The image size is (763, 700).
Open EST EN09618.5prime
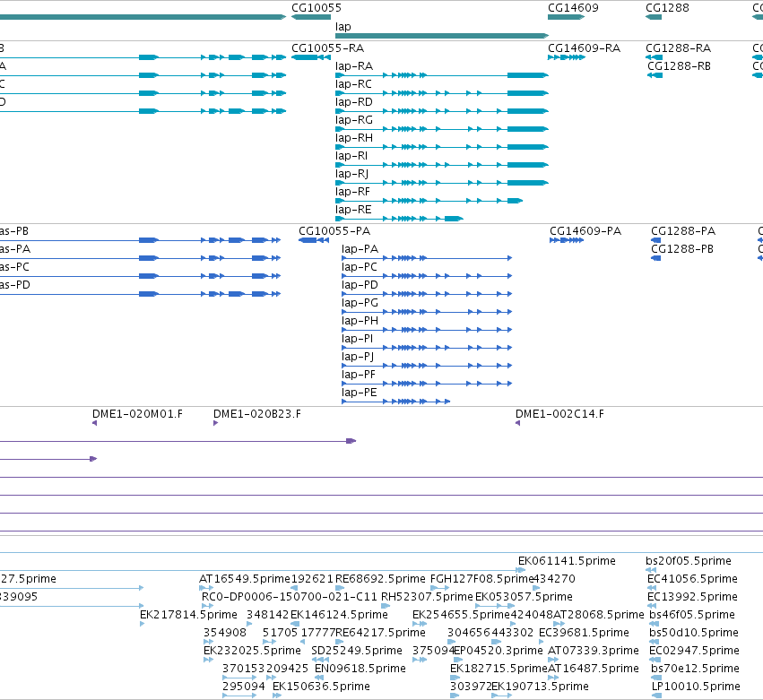tap(360, 669)
